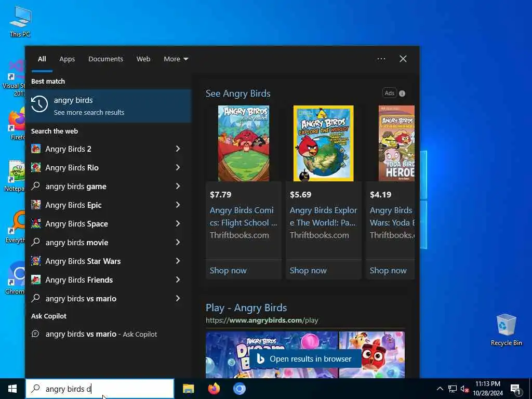The height and width of the screenshot is (399, 532).
Task: Switch to the Documents tab
Action: click(105, 59)
